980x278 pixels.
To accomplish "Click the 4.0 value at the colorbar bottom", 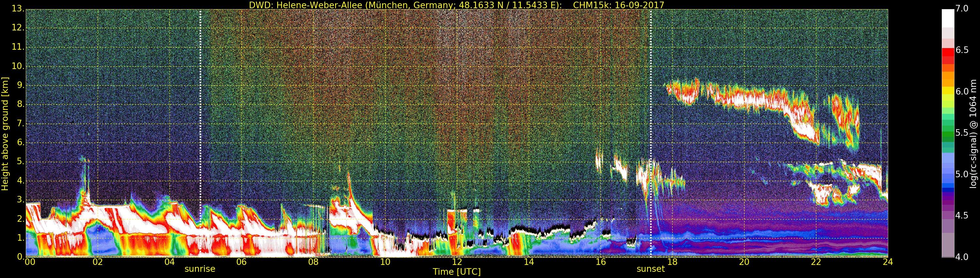I will [x=962, y=257].
